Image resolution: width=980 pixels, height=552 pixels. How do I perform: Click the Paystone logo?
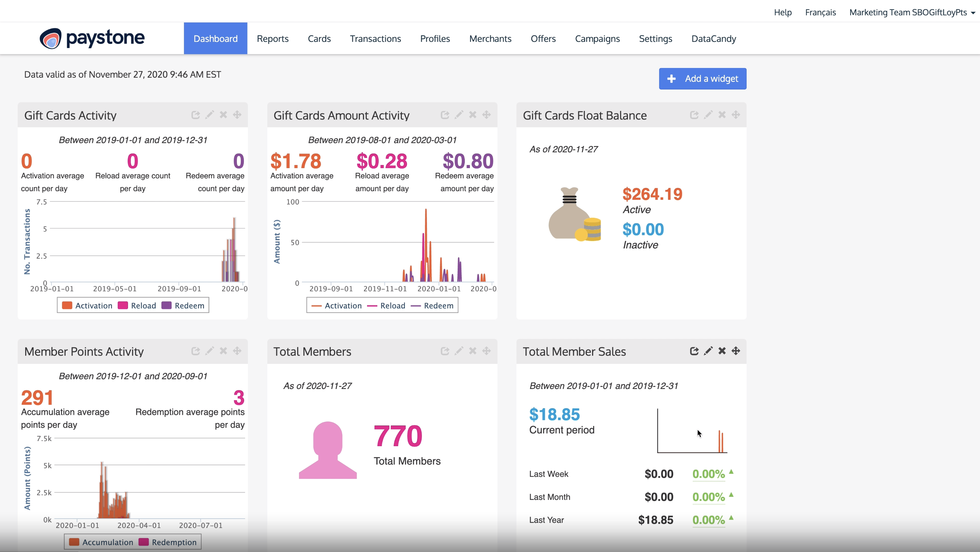(92, 38)
